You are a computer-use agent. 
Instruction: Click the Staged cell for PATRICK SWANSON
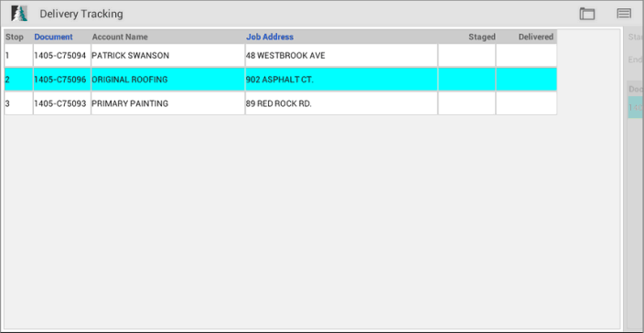click(x=467, y=56)
